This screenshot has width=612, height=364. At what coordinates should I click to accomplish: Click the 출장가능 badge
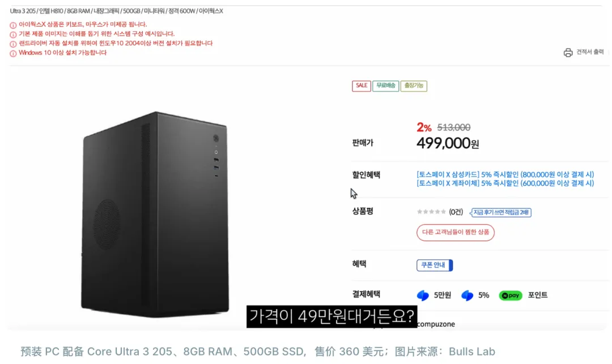[x=414, y=86]
